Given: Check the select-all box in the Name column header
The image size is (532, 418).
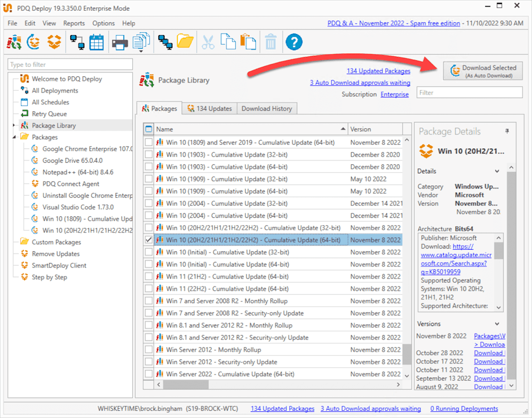Looking at the screenshot, I should tap(148, 129).
